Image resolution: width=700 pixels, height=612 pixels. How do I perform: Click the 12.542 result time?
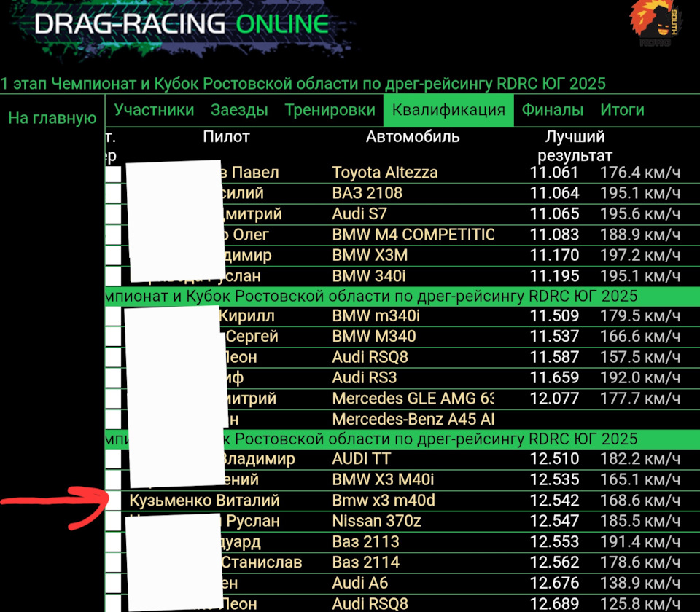(554, 500)
